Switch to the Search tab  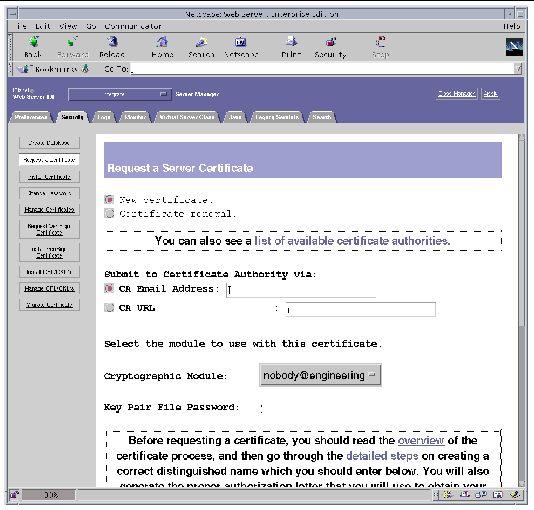coord(321,117)
